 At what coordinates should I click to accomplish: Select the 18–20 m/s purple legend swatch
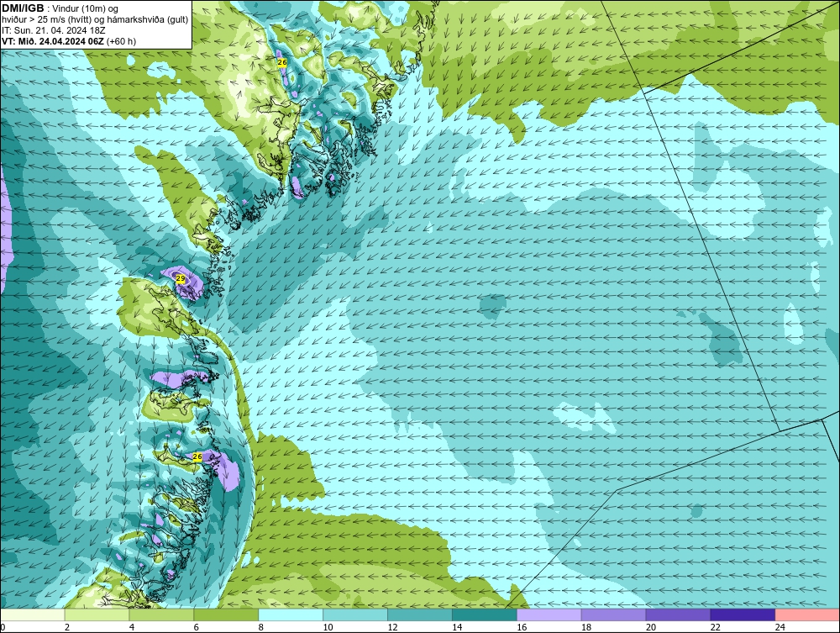[613, 615]
